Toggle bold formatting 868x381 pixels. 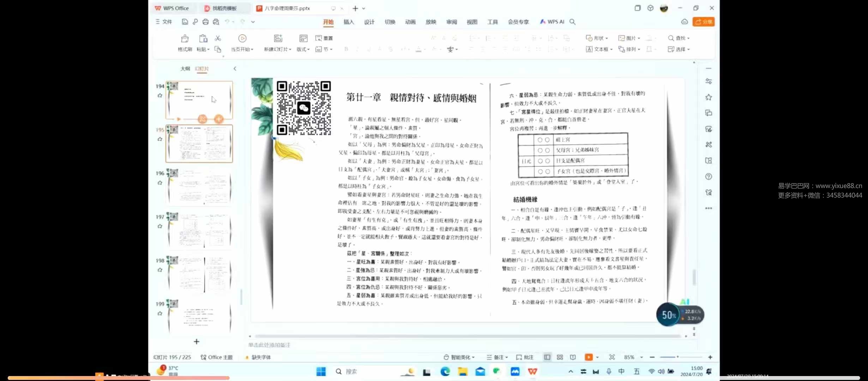tap(346, 49)
